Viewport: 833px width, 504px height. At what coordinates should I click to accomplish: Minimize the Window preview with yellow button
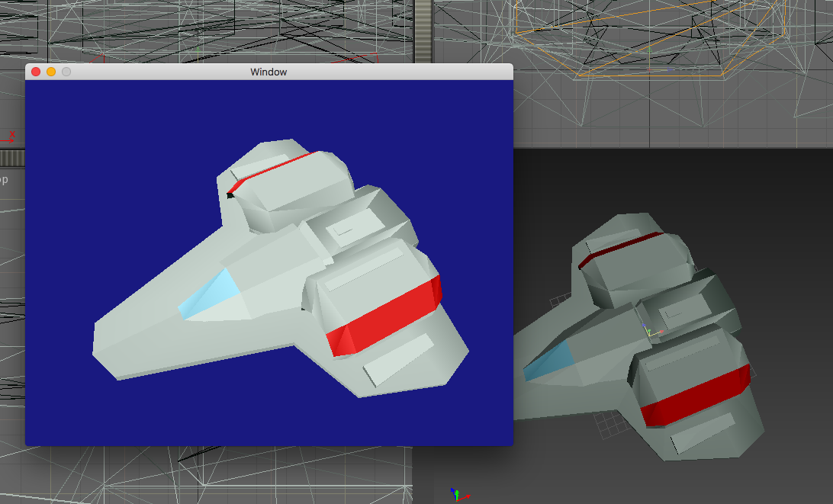click(x=51, y=72)
